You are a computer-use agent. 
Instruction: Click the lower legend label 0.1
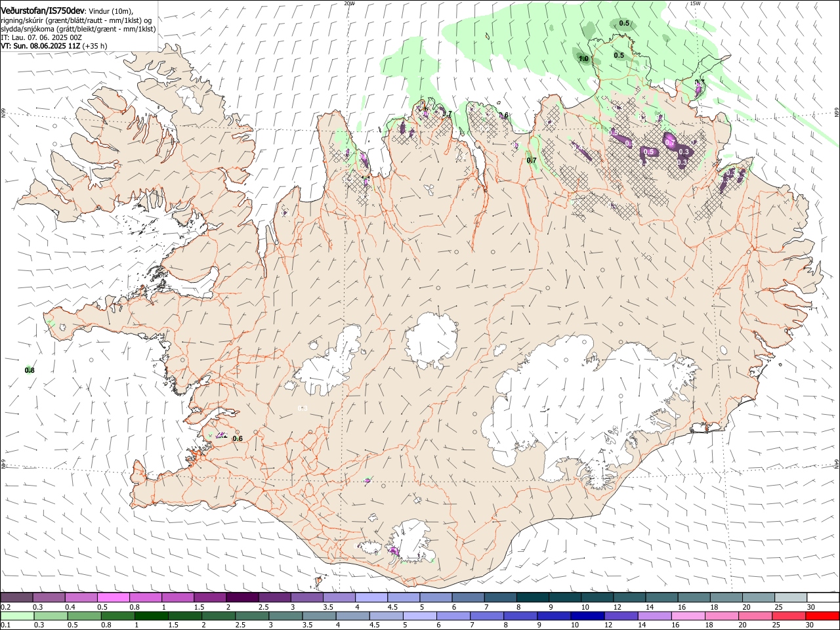(6, 625)
